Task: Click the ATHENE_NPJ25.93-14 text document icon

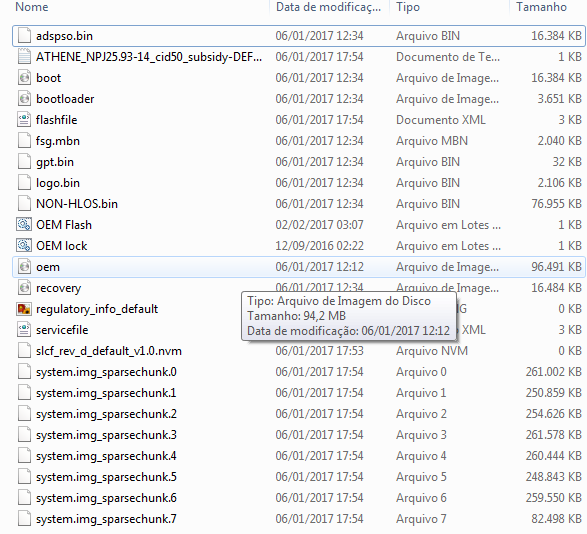Action: (24, 57)
